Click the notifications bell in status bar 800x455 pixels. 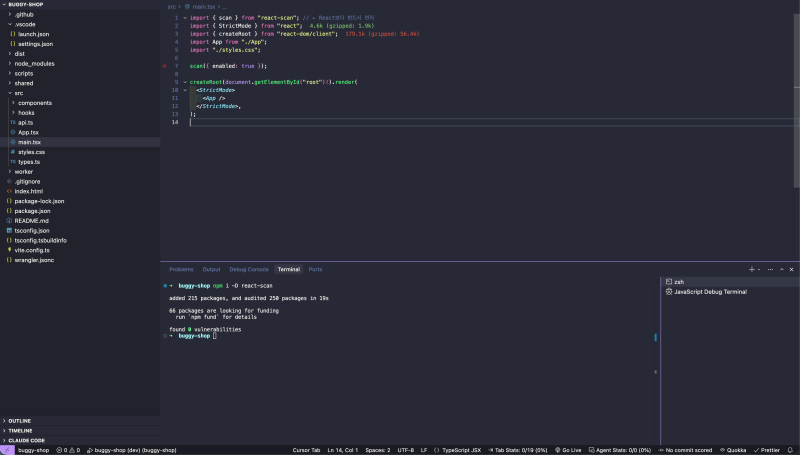(x=790, y=450)
